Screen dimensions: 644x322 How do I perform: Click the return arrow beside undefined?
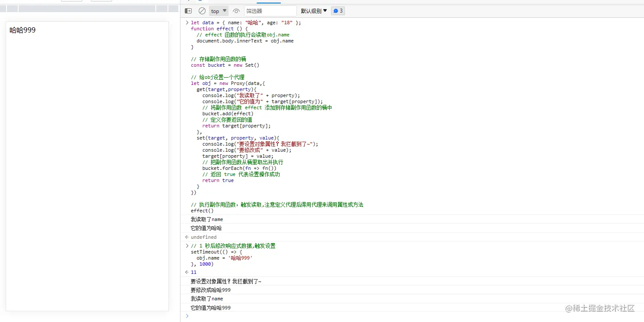click(x=187, y=237)
